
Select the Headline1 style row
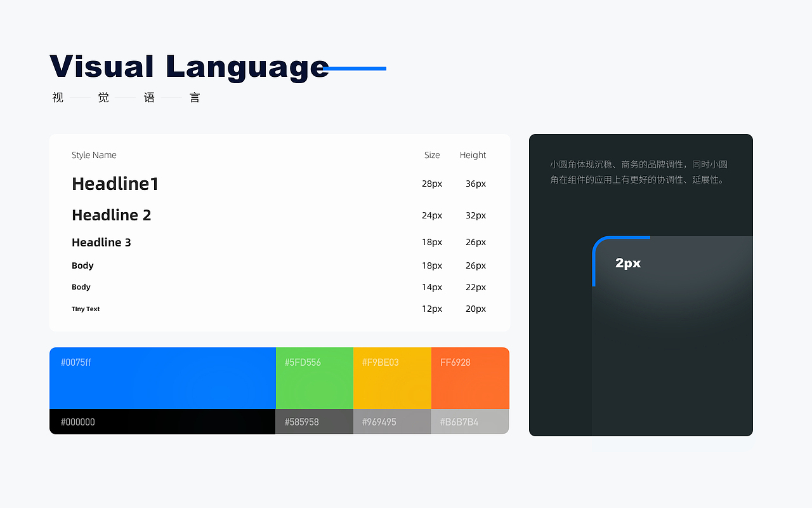279,184
